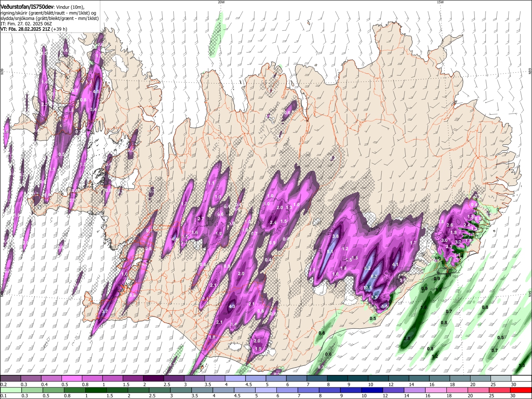Image resolution: width=532 pixels, height=399 pixels.
Task: Pick lower legend darkest green swatch 1 to 1.5
Action: point(96,390)
